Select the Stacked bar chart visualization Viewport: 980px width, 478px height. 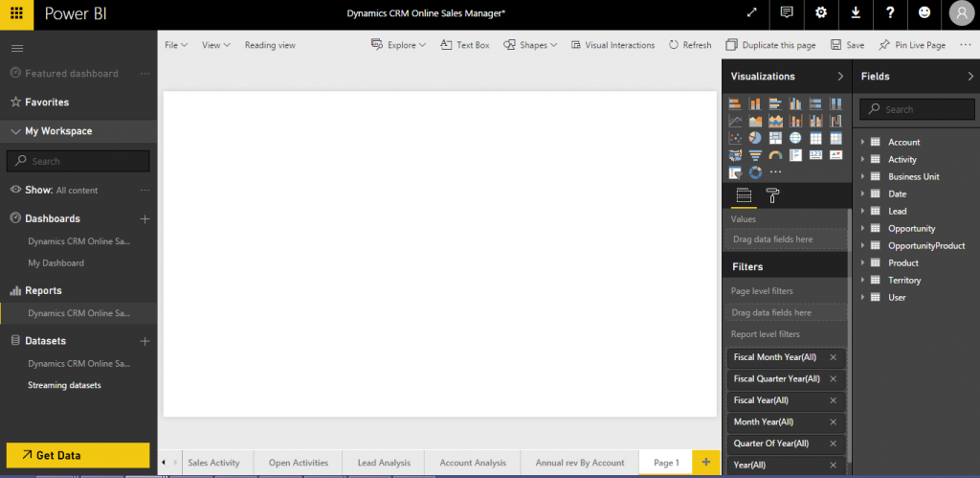[x=735, y=103]
